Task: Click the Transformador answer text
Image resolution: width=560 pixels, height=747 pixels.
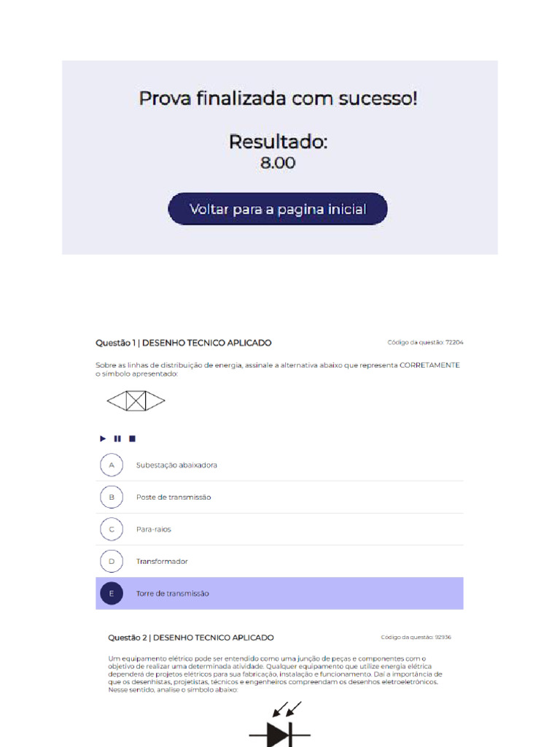Action: (x=162, y=561)
